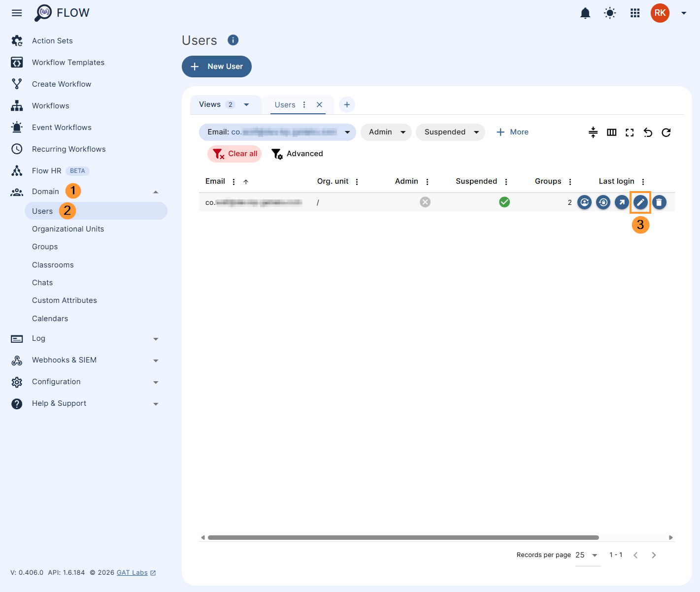Image resolution: width=700 pixels, height=592 pixels.
Task: Open the manage columns icon above the table
Action: (611, 132)
